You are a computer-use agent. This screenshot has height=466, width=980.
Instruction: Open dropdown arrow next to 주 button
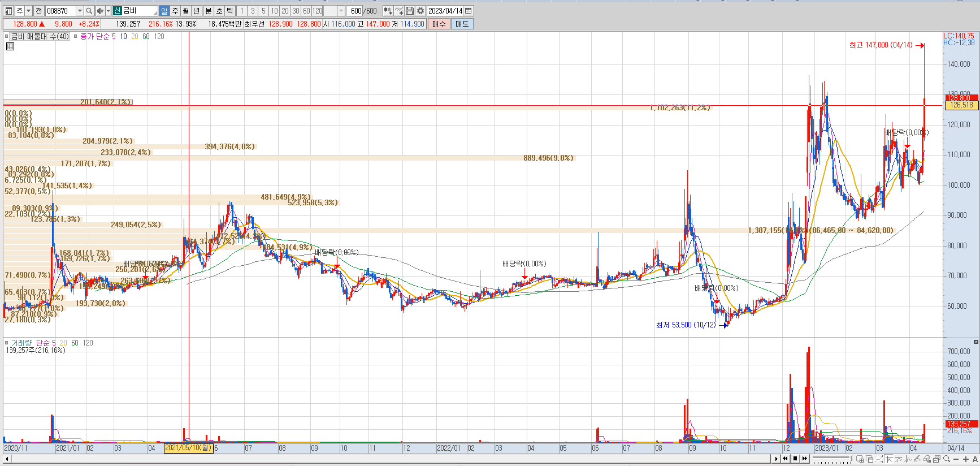(x=28, y=11)
